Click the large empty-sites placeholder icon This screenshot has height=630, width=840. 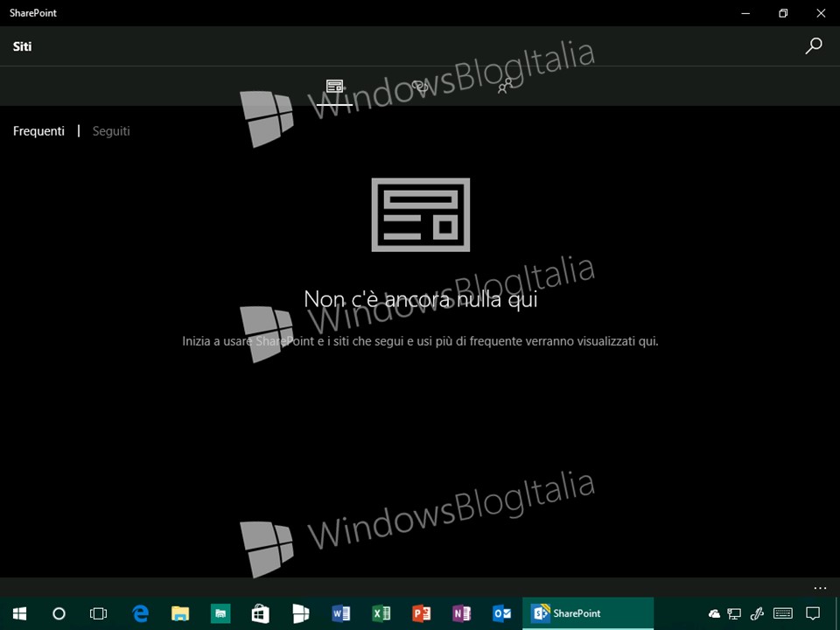click(x=421, y=215)
